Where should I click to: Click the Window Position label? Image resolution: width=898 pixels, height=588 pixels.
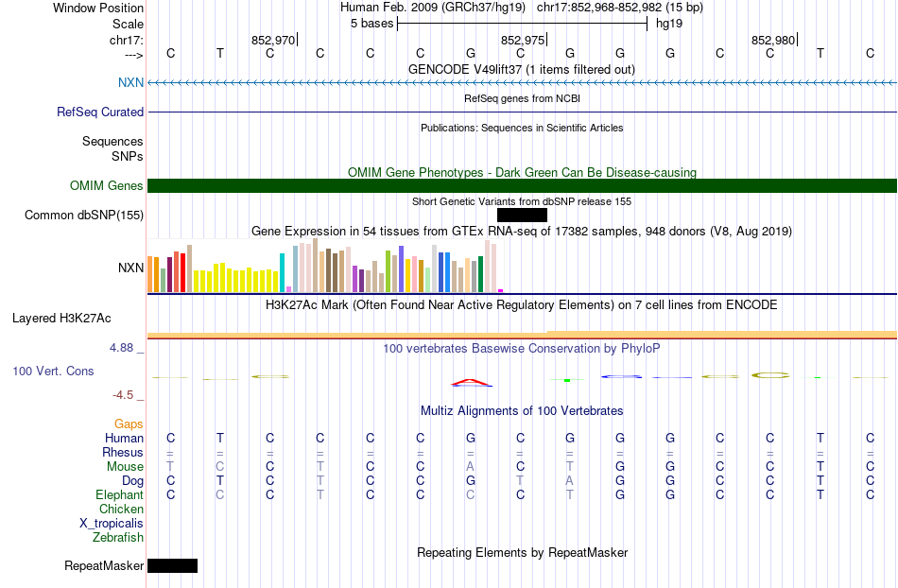tap(98, 8)
